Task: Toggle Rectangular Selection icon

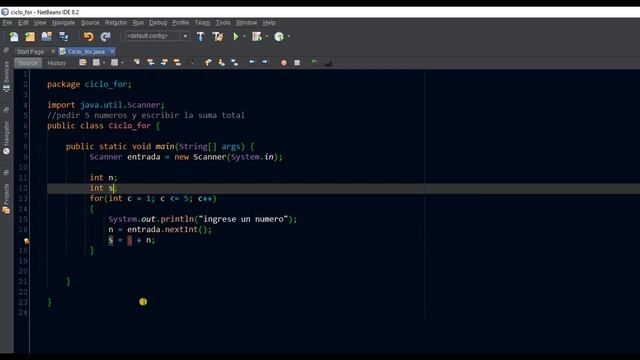Action: 191,62
